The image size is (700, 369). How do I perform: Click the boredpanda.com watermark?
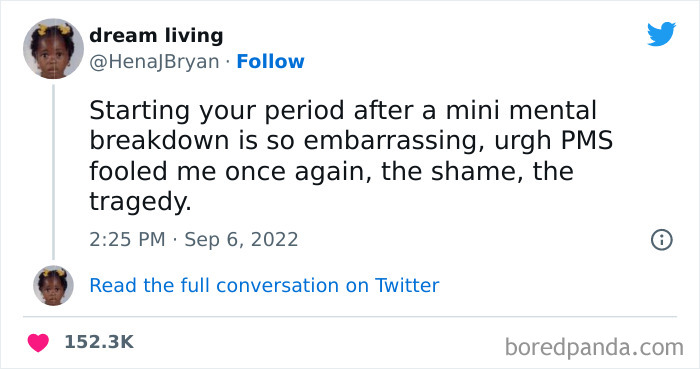[x=594, y=347]
